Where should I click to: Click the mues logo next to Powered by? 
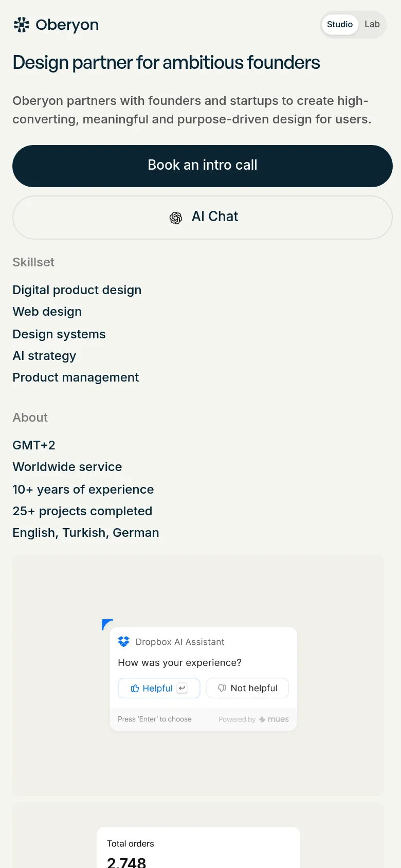pyautogui.click(x=274, y=719)
